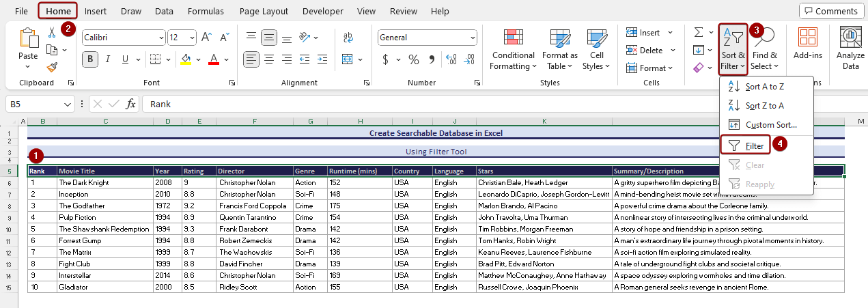Toggle Bold formatting button
The image size is (868, 308).
click(90, 59)
